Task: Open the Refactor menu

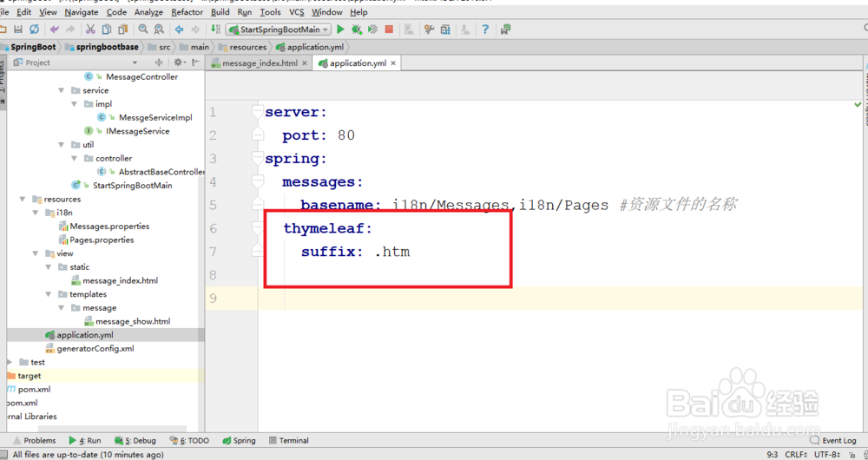Action: click(x=187, y=11)
